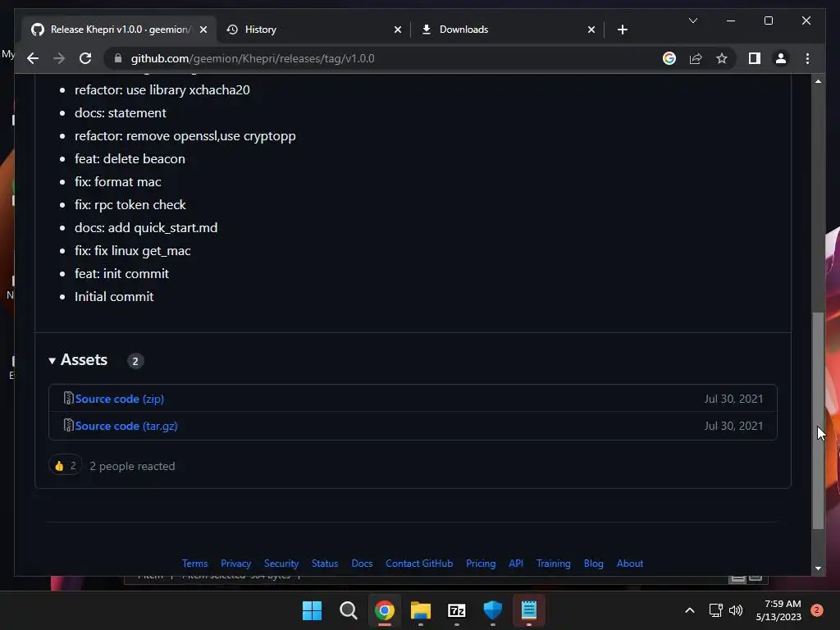Collapse the Assets section
This screenshot has height=630, width=840.
tap(78, 360)
